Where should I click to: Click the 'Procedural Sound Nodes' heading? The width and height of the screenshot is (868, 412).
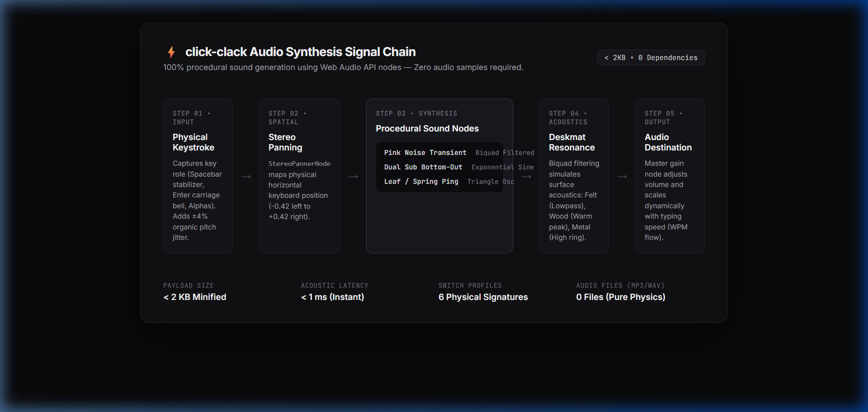click(427, 129)
